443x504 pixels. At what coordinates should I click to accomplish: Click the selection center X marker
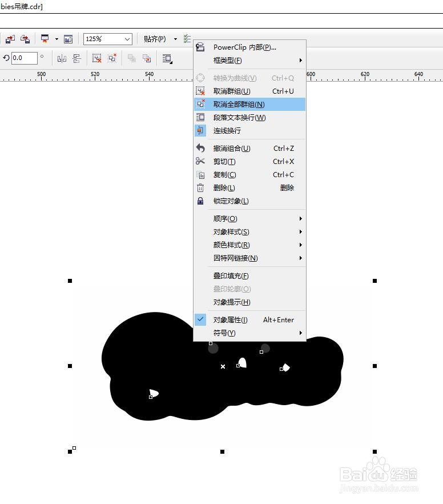[223, 366]
